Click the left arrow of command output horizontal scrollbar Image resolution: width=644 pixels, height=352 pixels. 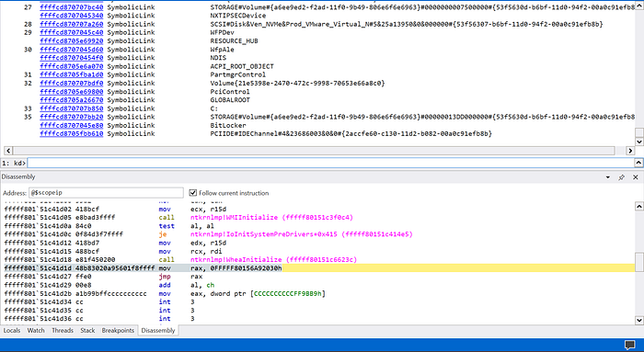point(8,151)
